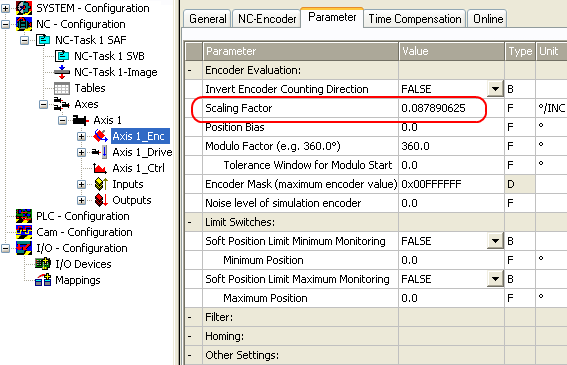Screen dimensions: 567x365
Task: Collapse the I/O - Configuration node
Action: [5, 248]
